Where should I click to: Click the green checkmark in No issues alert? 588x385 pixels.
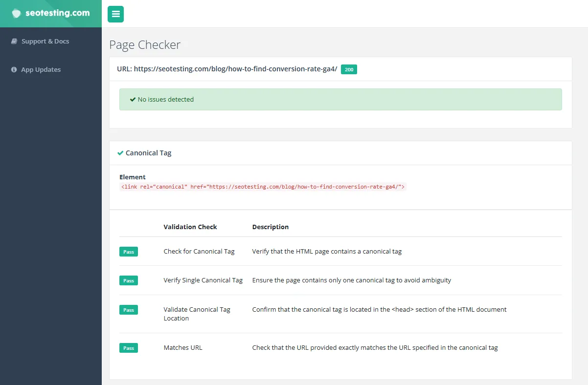point(133,99)
